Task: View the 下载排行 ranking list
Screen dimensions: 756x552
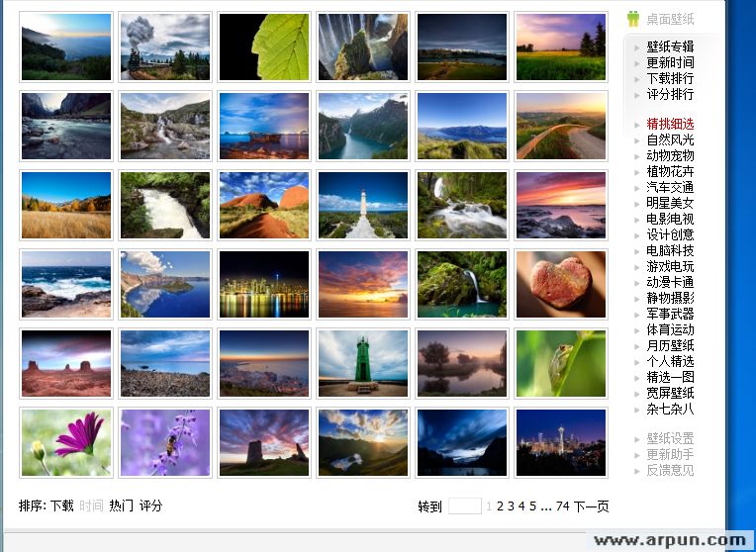Action: [x=670, y=78]
